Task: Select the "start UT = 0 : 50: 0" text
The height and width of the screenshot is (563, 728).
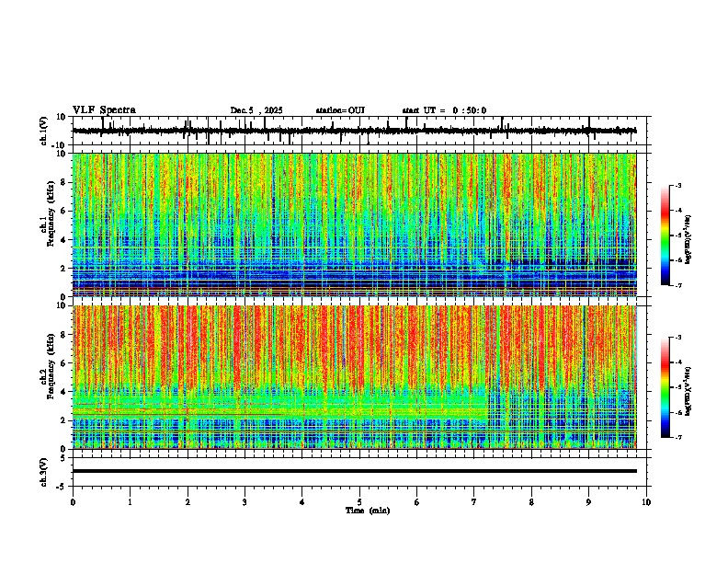Action: pyautogui.click(x=444, y=110)
